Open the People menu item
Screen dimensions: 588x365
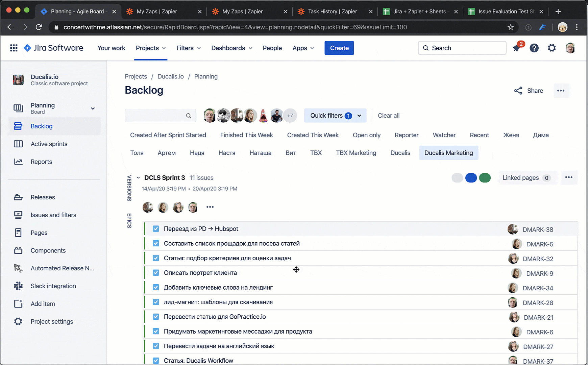[x=272, y=48]
